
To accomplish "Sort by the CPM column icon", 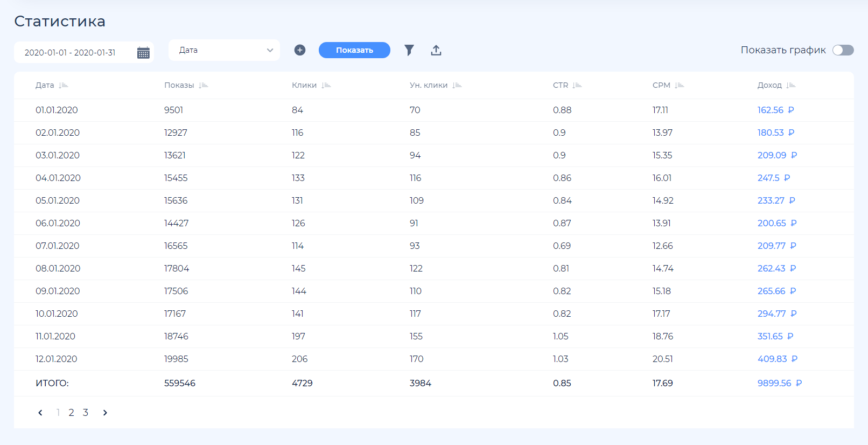I will (x=680, y=85).
